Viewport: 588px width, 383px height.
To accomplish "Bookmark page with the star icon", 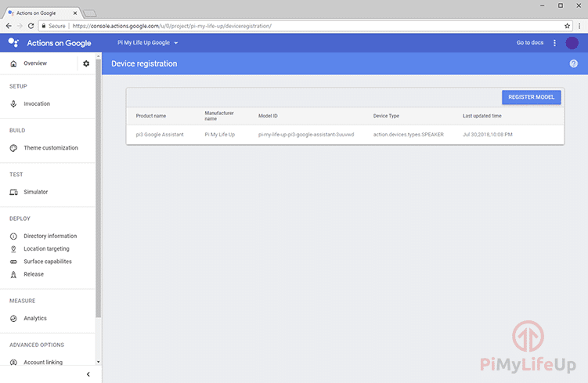I will pos(567,26).
